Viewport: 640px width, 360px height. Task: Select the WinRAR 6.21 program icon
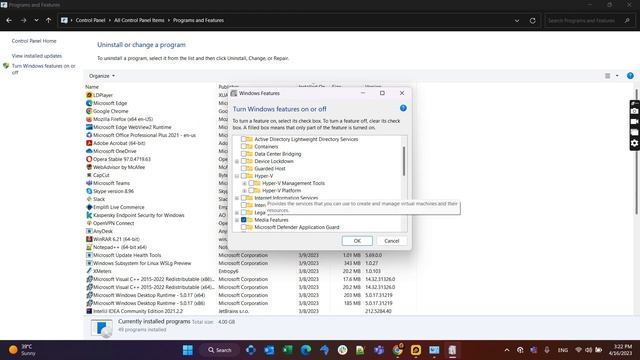[89, 239]
